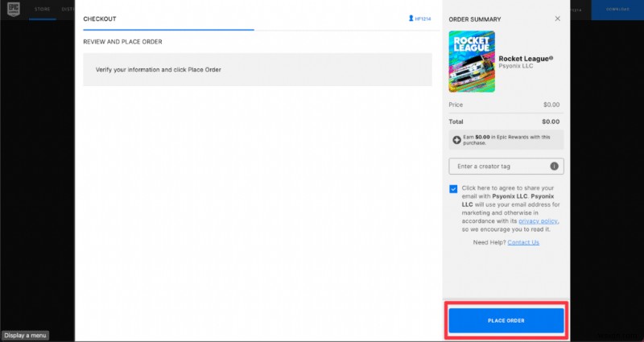The width and height of the screenshot is (644, 342).
Task: Close the order summary with X
Action: [x=557, y=19]
